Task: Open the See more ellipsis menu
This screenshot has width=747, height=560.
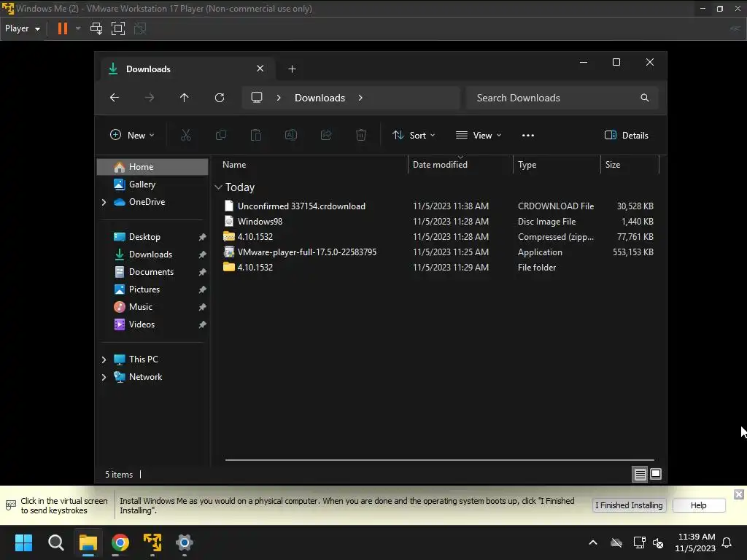Action: tap(528, 135)
